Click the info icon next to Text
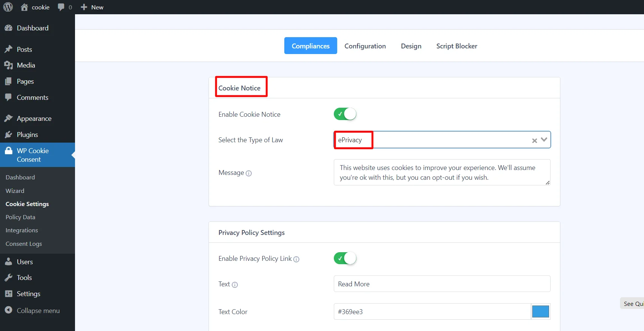 click(x=235, y=284)
